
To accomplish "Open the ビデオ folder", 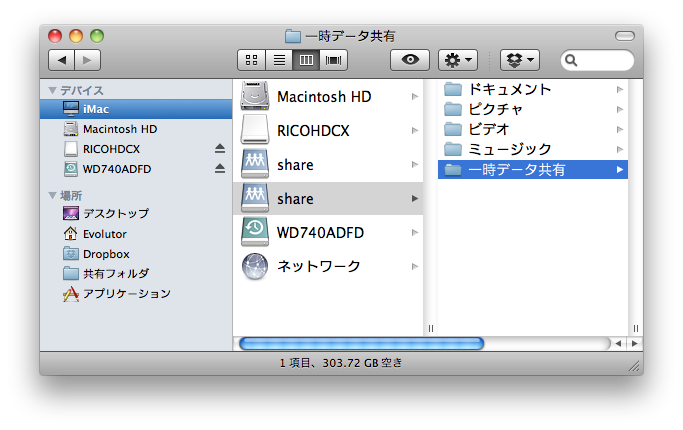I will click(x=533, y=129).
